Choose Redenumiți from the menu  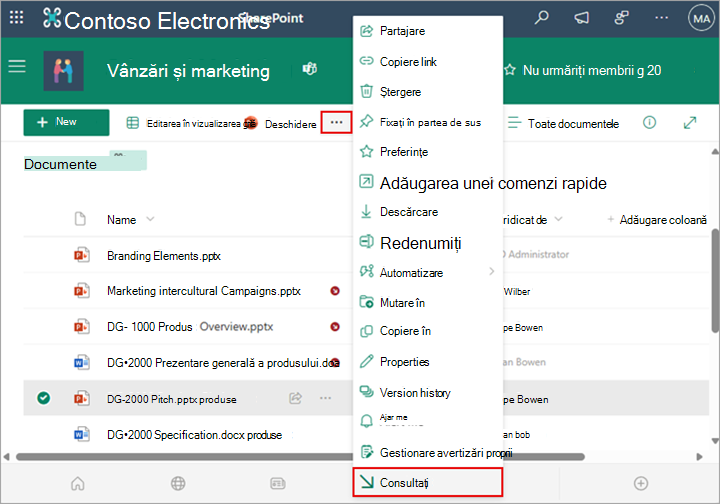point(428,243)
